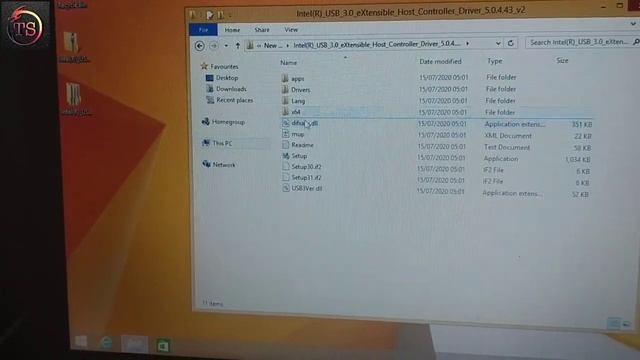
Task: Click the Readme file name text
Action: (x=302, y=145)
